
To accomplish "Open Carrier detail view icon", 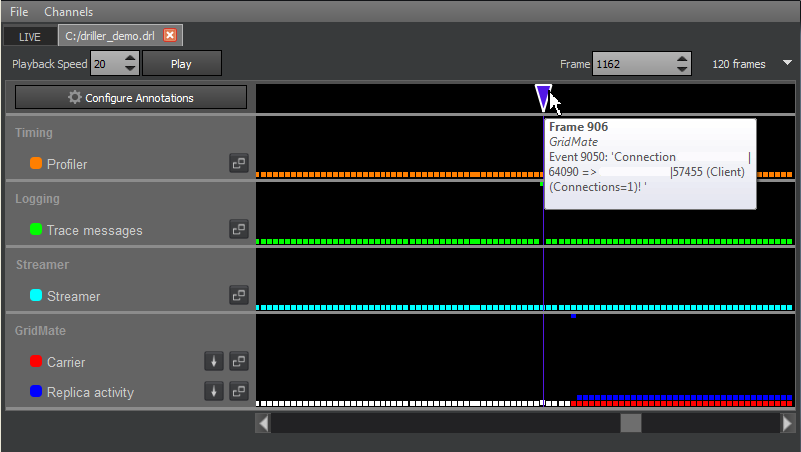I will click(x=238, y=362).
